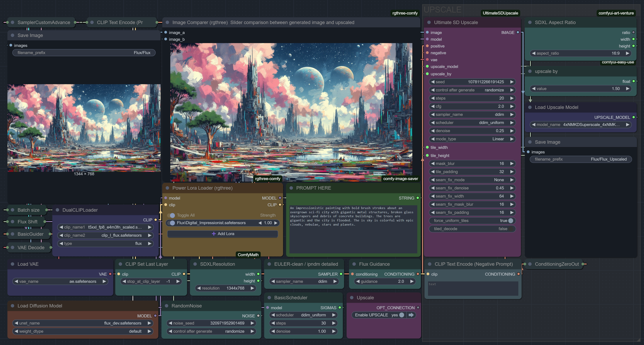The width and height of the screenshot is (644, 345).
Task: Click the PROMPT HERE node collapse dot
Action: (x=291, y=188)
